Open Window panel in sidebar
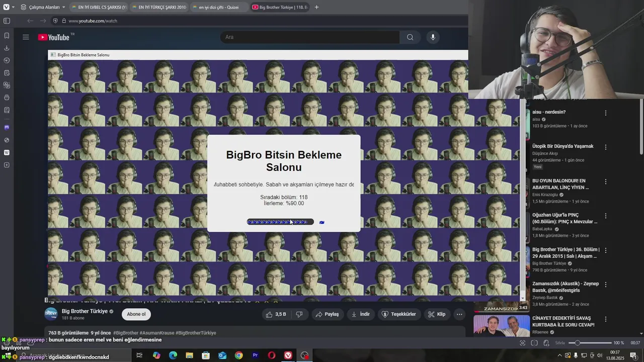 tap(7, 98)
